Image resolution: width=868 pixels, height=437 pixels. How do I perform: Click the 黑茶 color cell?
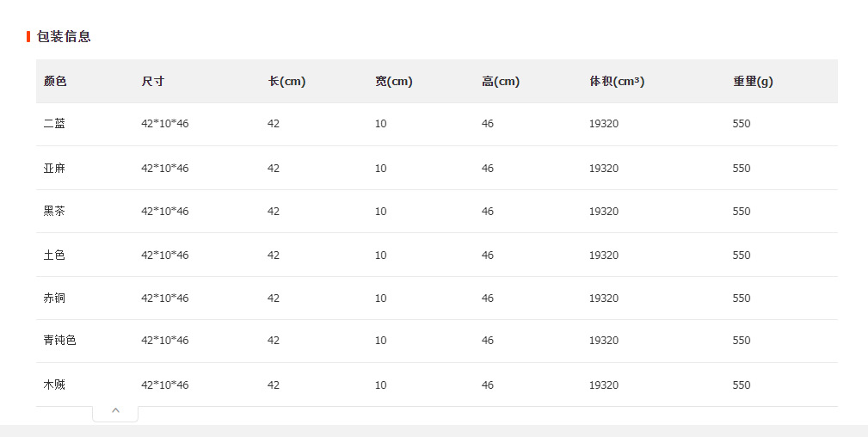tap(54, 212)
